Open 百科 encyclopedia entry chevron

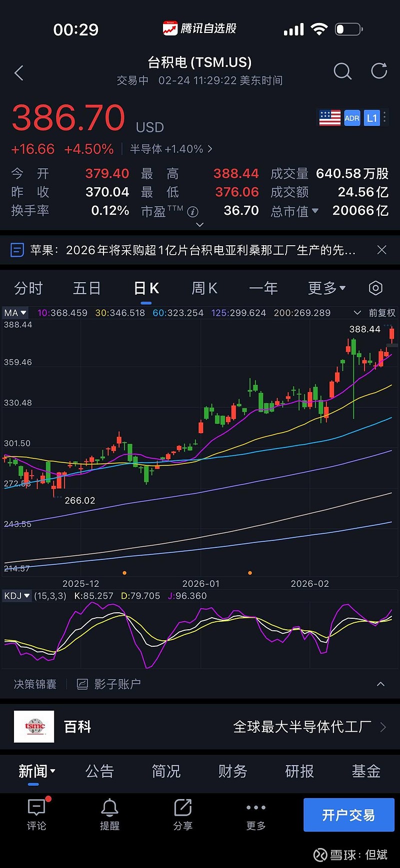tap(383, 727)
